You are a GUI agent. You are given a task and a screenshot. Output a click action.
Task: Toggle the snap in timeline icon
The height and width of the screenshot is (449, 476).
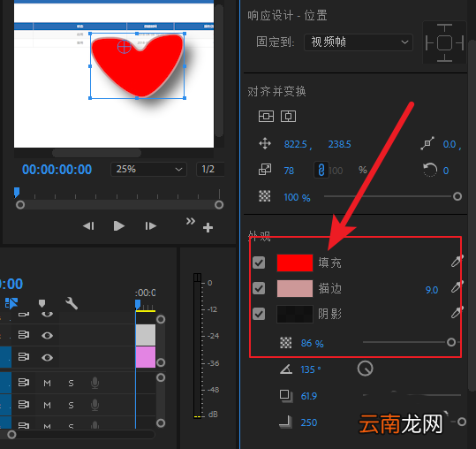point(11,303)
